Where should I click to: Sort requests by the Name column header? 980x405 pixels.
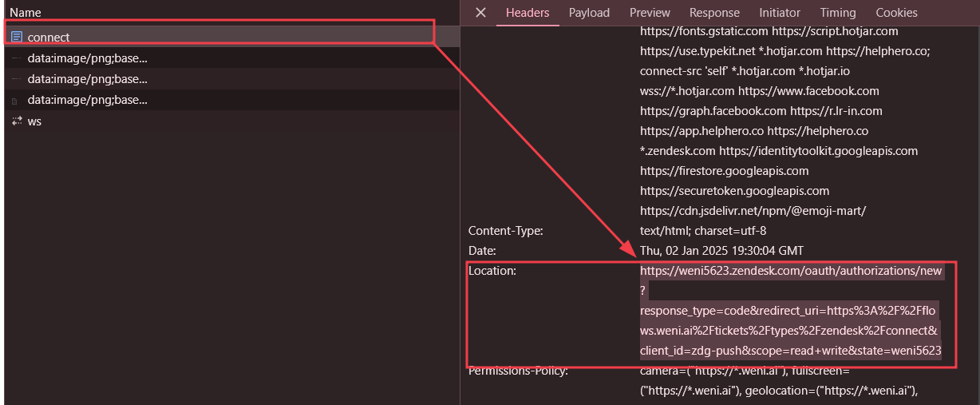tap(26, 13)
